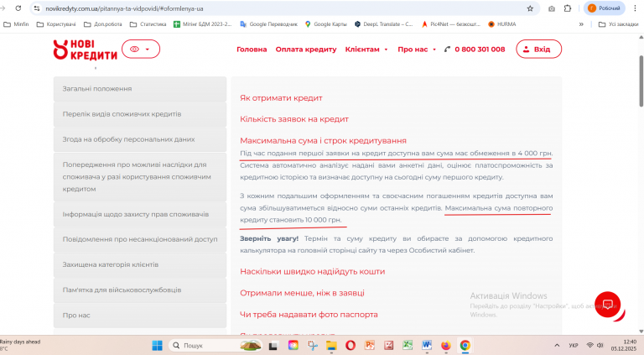
Task: Click the taskbar Пошук search box
Action: pyautogui.click(x=215, y=346)
